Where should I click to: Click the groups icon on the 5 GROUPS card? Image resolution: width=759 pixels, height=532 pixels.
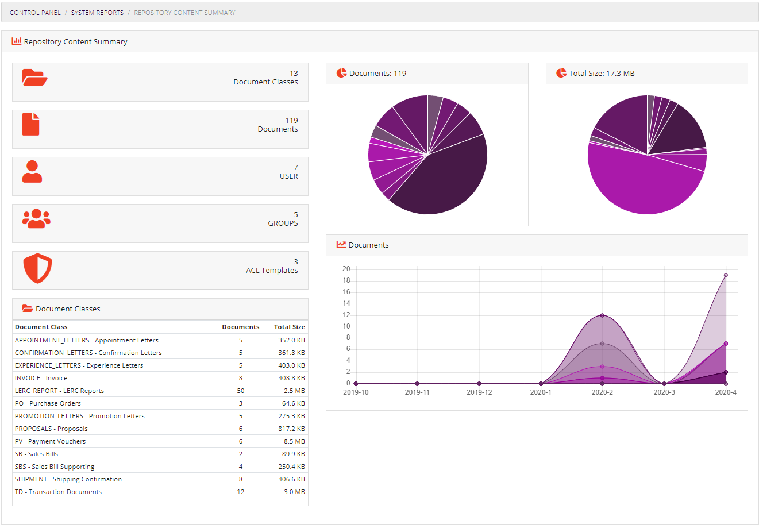(36, 219)
